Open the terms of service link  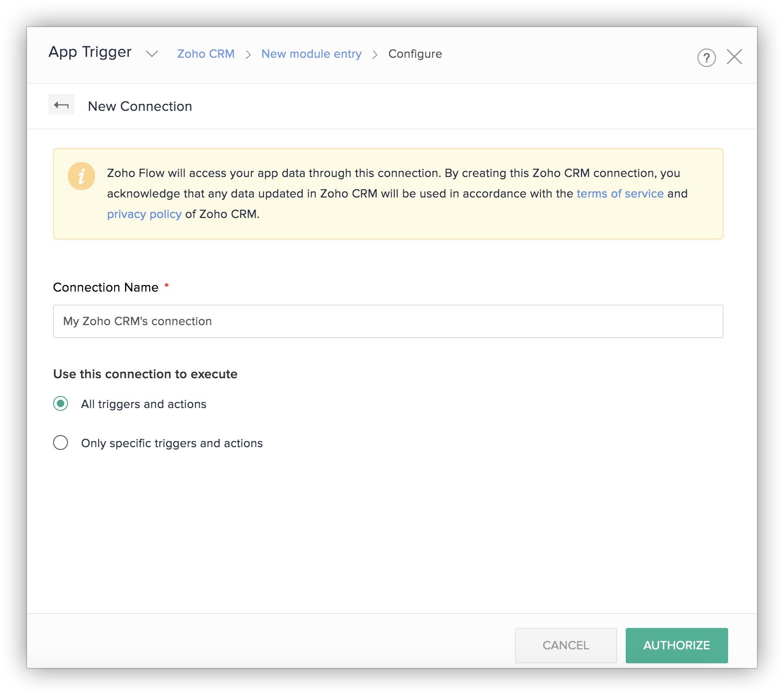tap(620, 194)
